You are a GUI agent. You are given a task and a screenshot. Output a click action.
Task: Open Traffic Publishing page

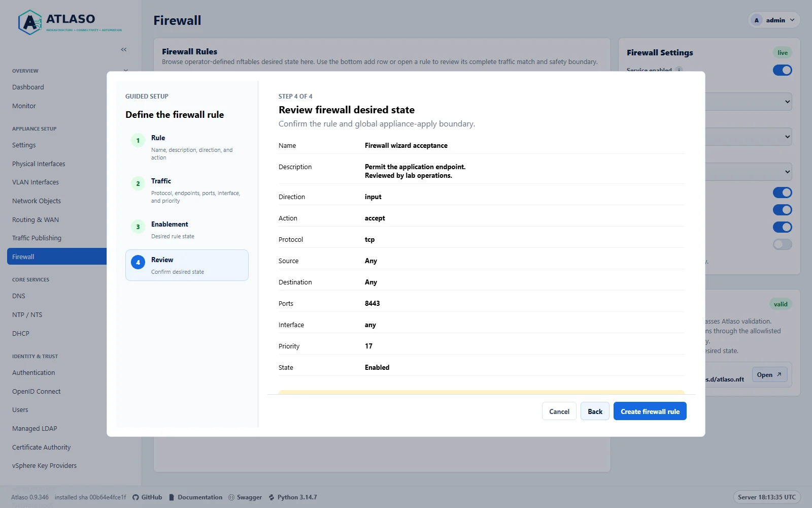point(37,238)
